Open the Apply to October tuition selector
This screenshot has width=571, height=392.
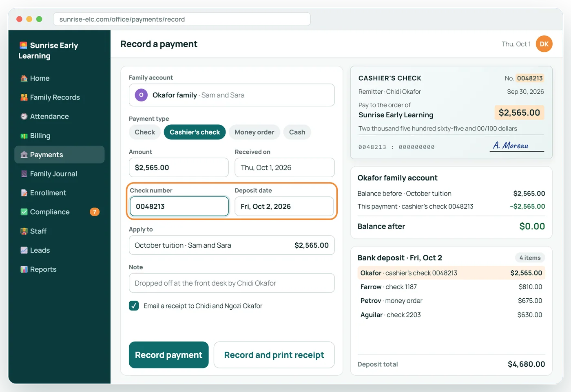click(x=232, y=245)
